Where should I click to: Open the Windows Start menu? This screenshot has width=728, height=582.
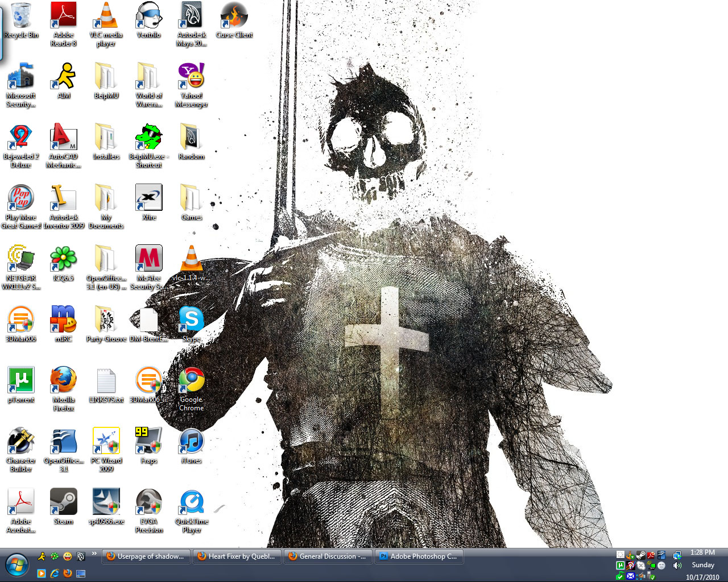(x=16, y=566)
